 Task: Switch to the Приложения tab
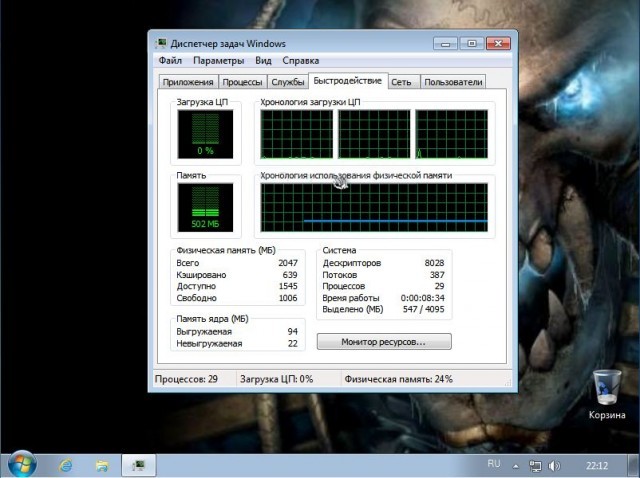click(188, 82)
